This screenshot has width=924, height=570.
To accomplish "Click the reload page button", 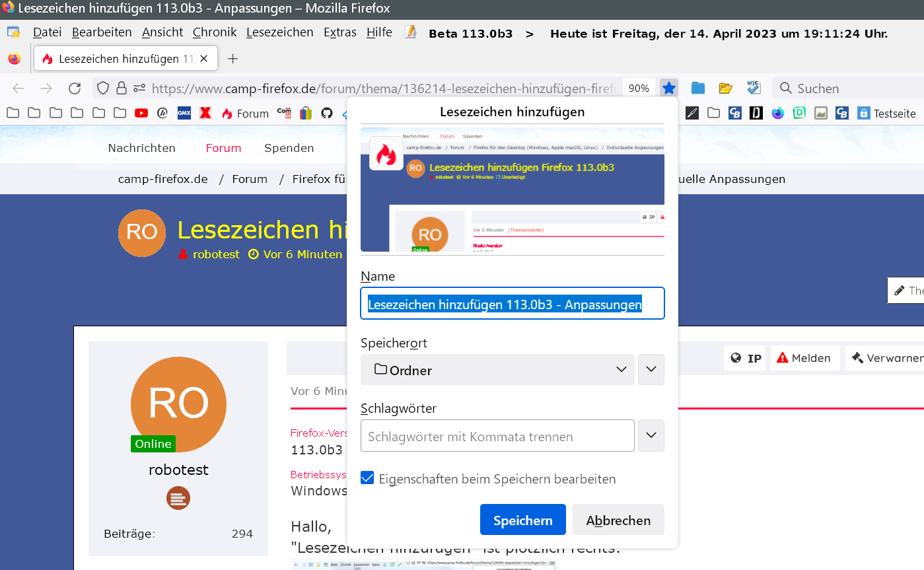I will pyautogui.click(x=75, y=89).
